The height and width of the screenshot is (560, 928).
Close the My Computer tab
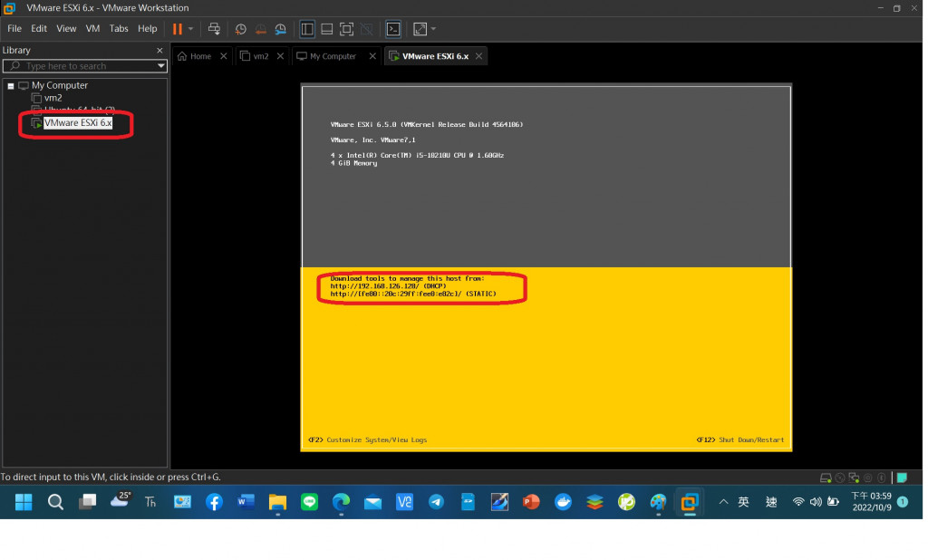coord(372,56)
